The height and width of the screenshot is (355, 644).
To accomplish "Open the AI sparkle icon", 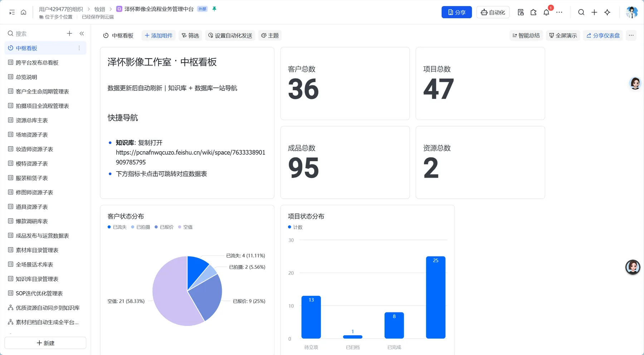I will click(607, 13).
